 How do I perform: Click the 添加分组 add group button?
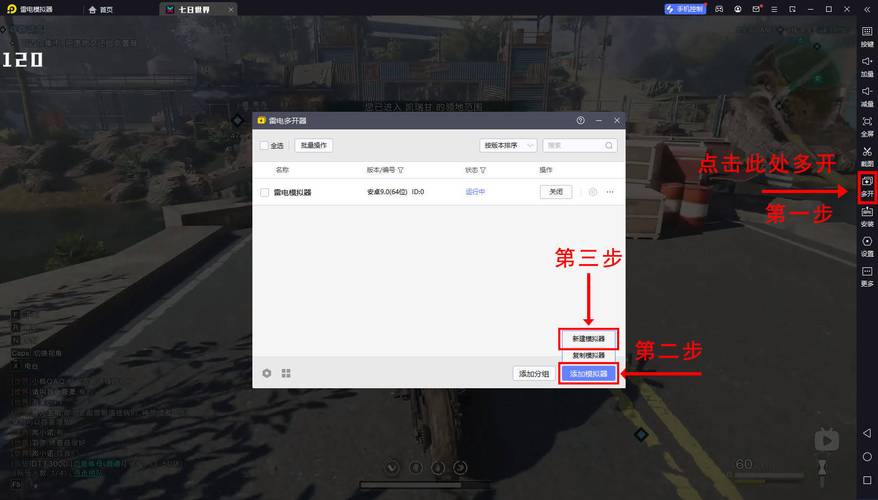click(534, 373)
